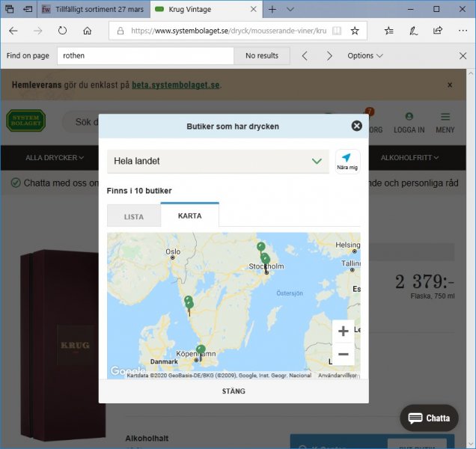Open the beta.systembolaget.se link

175,85
